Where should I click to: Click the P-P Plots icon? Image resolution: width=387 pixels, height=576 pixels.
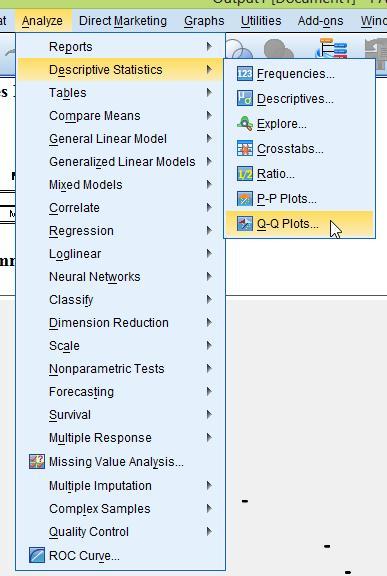point(245,199)
